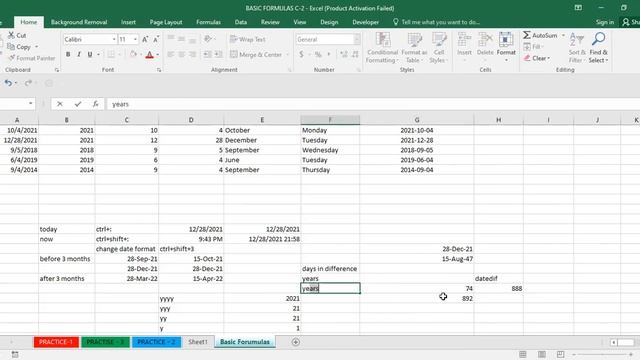
Task: Open Merge & Center dropdown arrow
Action: pos(287,54)
